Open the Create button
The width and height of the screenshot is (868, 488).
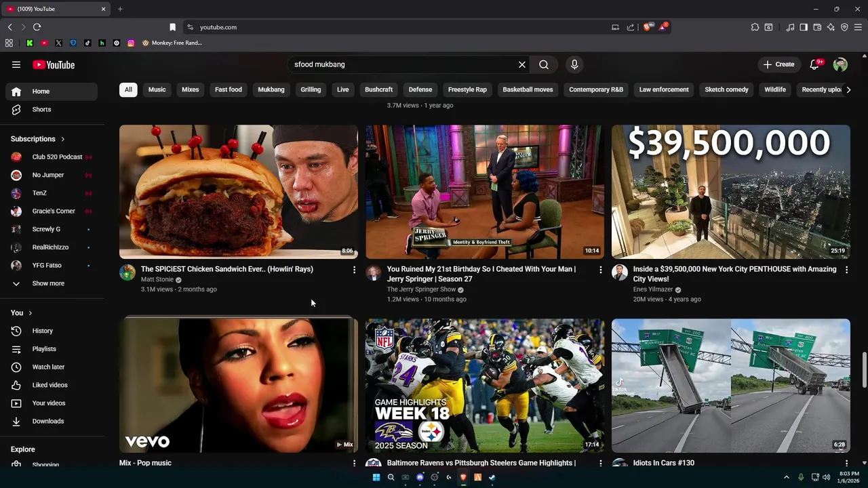[x=778, y=64]
